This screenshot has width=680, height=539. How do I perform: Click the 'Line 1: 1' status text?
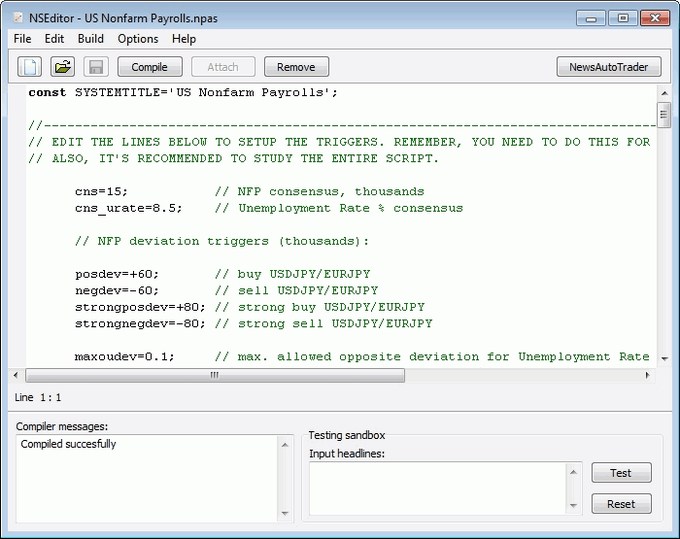tap(38, 397)
